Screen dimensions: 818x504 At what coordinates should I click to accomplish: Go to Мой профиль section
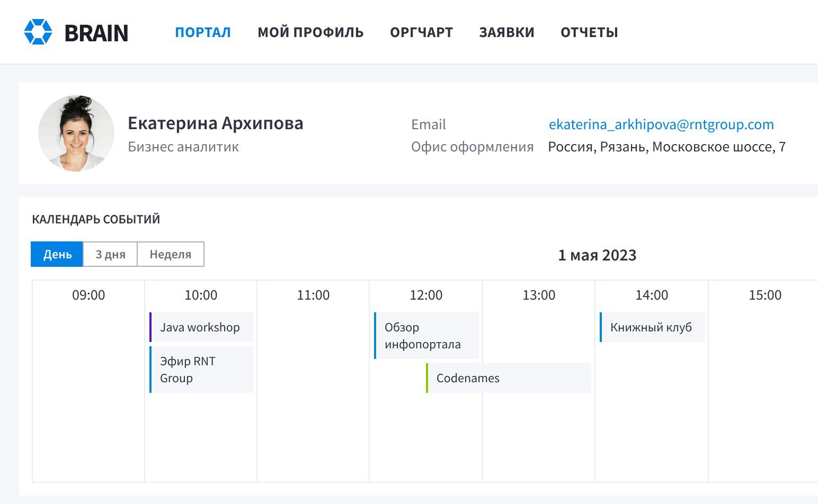click(x=310, y=32)
